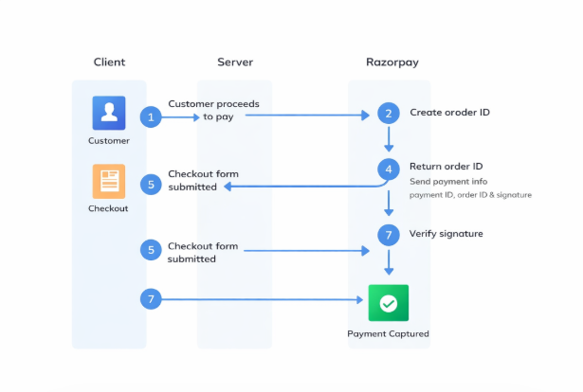Viewport: 583px width, 392px height.
Task: Click the green Payment Captured checkmark icon
Action: 388,303
